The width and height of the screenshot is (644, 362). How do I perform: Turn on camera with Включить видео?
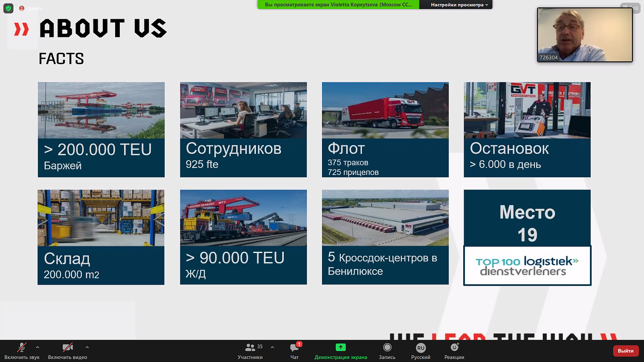coord(67,348)
